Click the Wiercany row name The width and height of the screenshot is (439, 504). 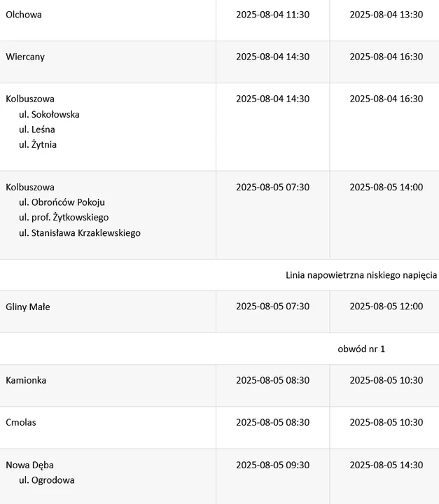coord(25,57)
